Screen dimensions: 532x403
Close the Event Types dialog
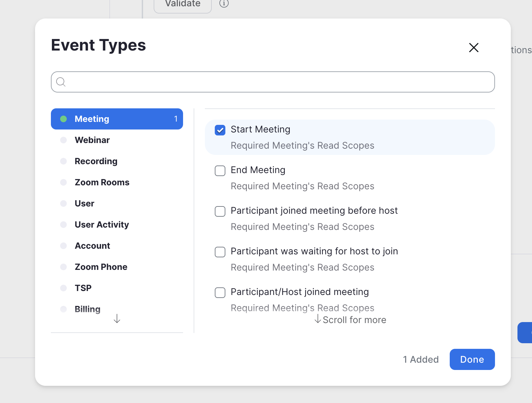click(x=474, y=48)
